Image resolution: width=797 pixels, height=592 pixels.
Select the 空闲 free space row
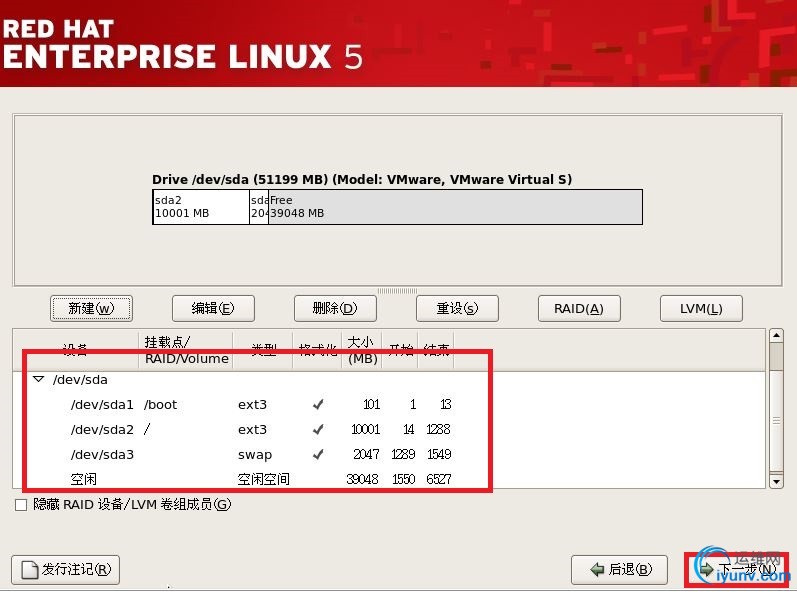389,479
